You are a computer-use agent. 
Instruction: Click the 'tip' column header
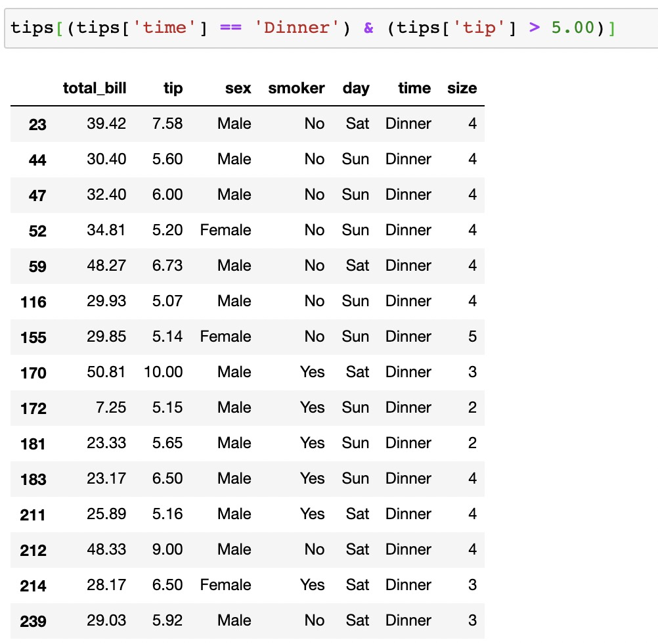(x=173, y=88)
